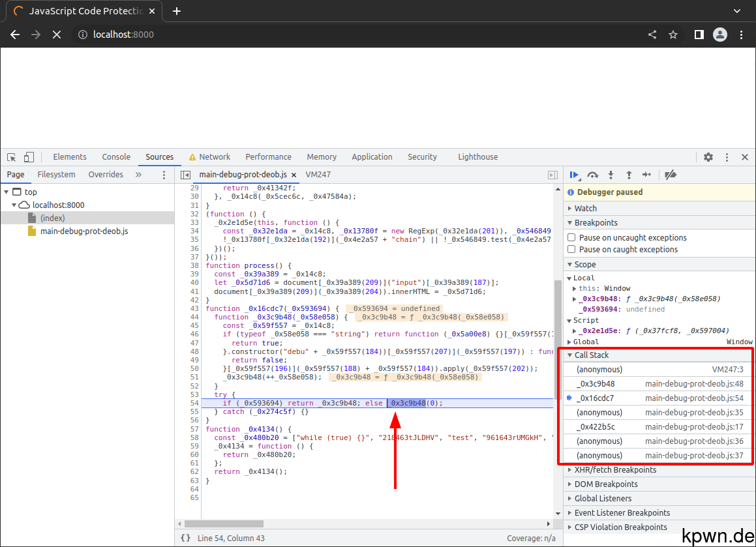Resume script execution with blue play icon

click(x=573, y=175)
